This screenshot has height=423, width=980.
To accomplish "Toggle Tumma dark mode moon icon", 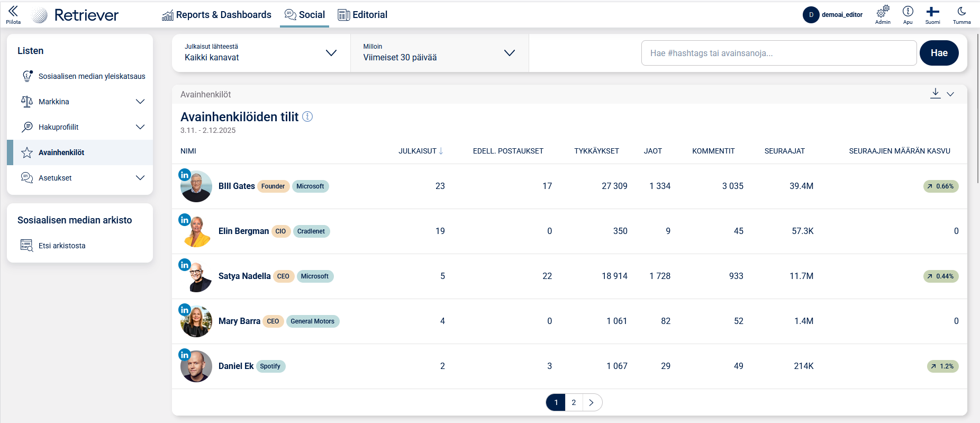I will [x=961, y=12].
